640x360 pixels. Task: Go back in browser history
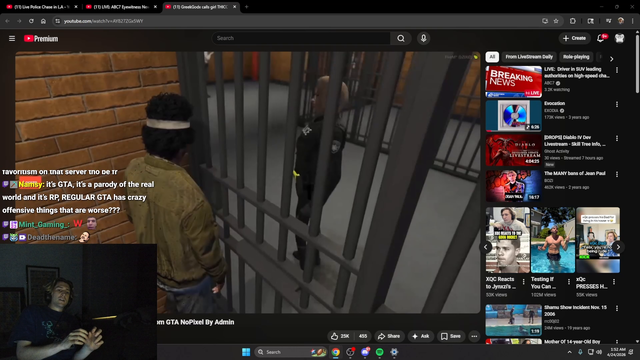7,21
